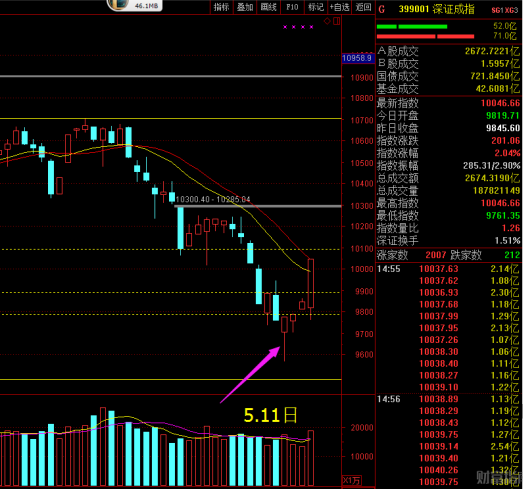Click the red G icon beside 399001
The height and width of the screenshot is (490, 523).
[382, 9]
